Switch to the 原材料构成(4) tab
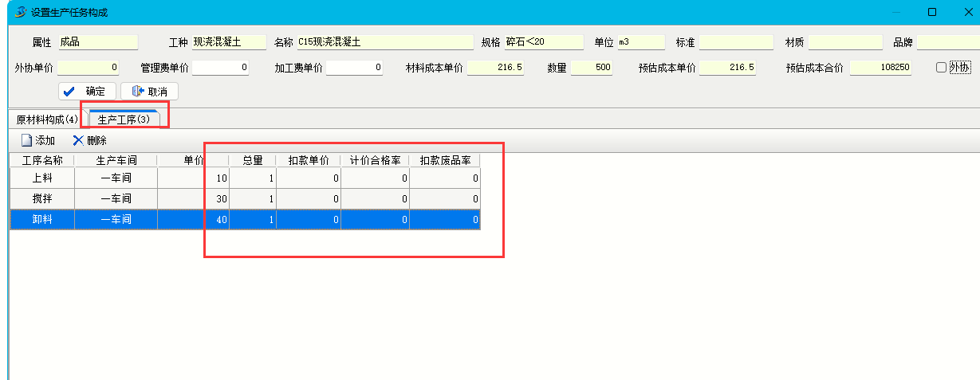Viewport: 980px width, 380px height. click(47, 119)
